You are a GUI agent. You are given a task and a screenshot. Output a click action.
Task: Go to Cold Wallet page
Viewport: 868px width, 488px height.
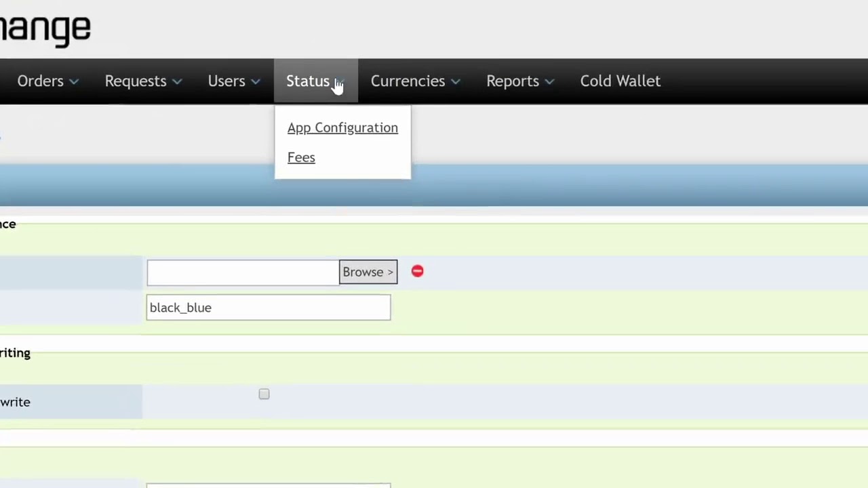coord(620,81)
